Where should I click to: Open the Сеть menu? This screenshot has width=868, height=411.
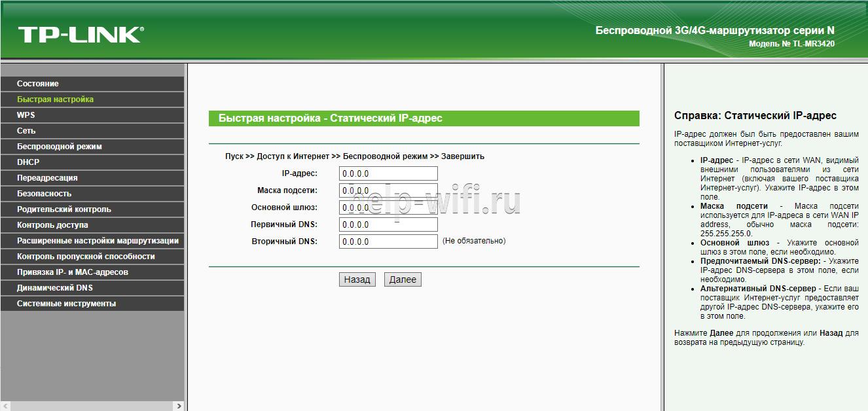(x=92, y=131)
